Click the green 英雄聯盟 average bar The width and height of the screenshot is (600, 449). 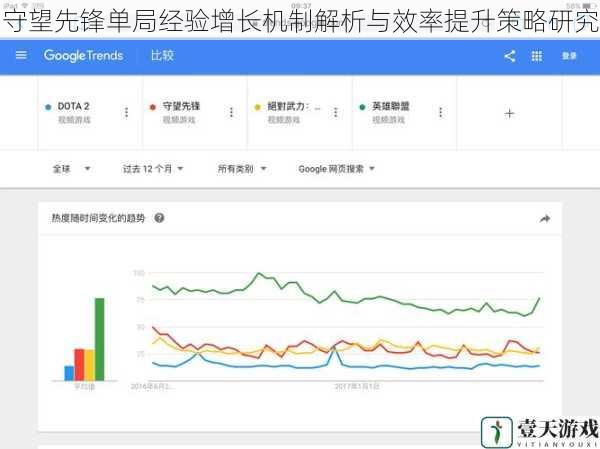click(x=99, y=339)
